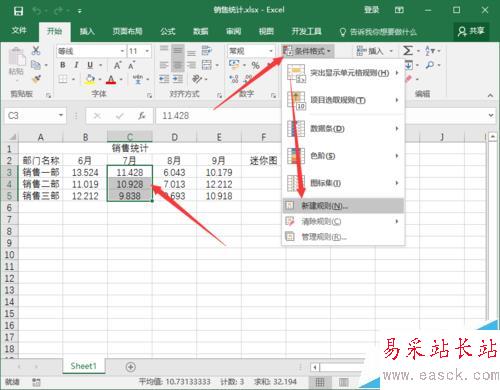Click the Increase Indent icon
Viewport: 500px width, 390px height.
[178, 79]
